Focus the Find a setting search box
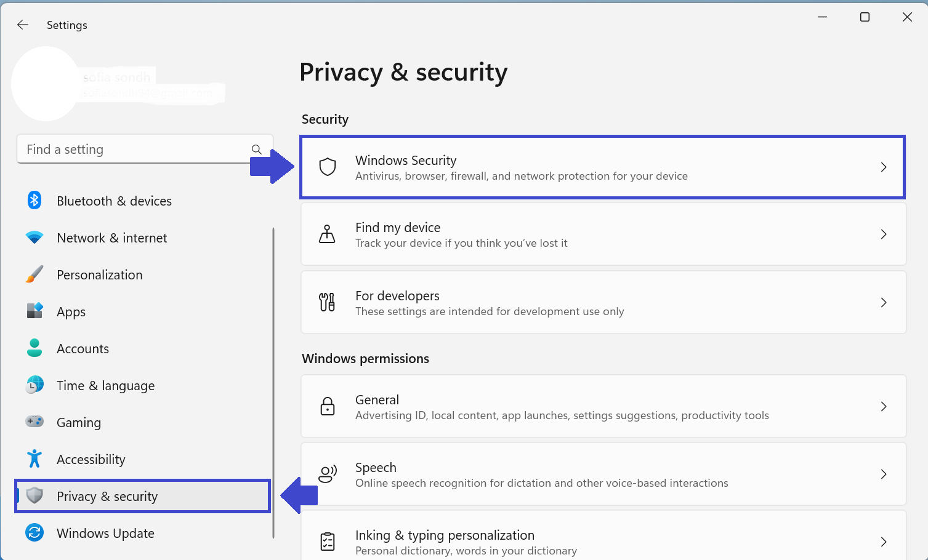The width and height of the screenshot is (928, 560). 145,149
